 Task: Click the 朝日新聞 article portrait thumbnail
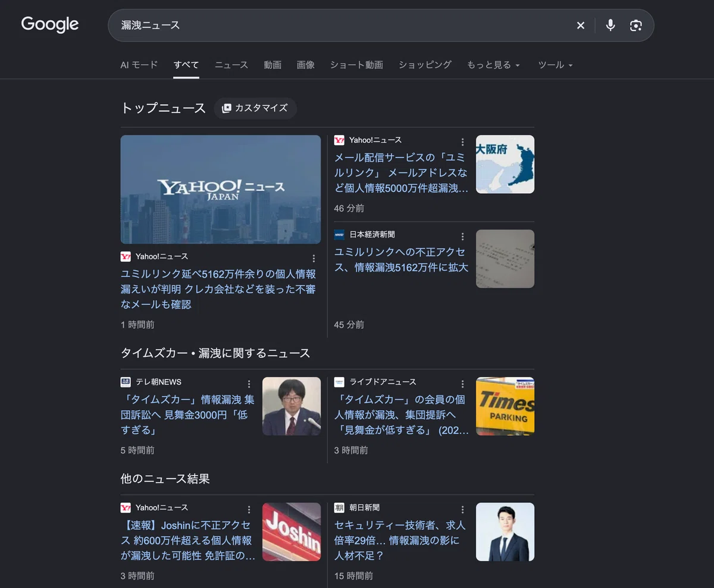pos(505,532)
